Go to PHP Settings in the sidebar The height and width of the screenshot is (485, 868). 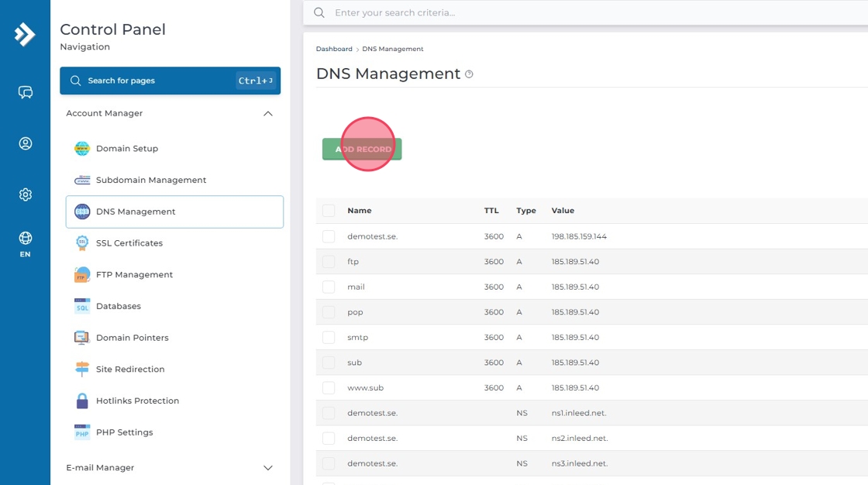[x=124, y=432]
